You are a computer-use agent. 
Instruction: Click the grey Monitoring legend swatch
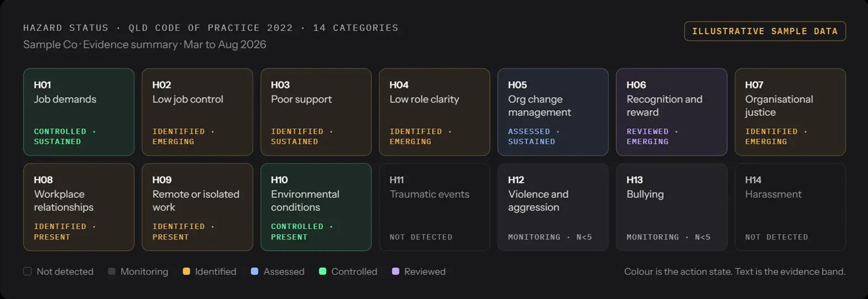coord(112,271)
